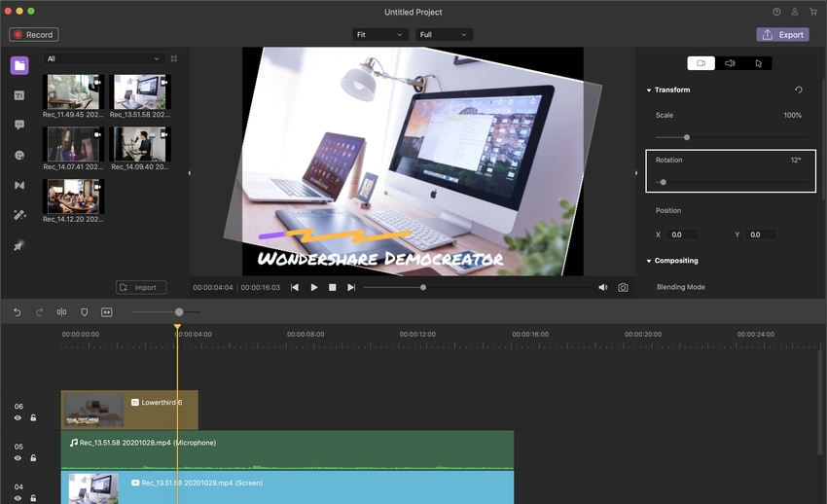Open the shopping cart icon
827x504 pixels.
tap(813, 12)
